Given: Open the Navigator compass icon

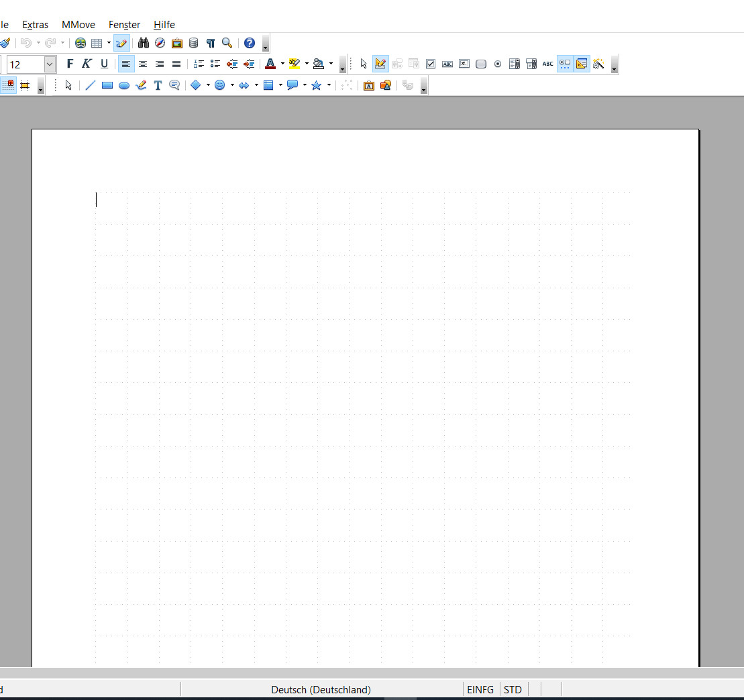Looking at the screenshot, I should point(160,43).
